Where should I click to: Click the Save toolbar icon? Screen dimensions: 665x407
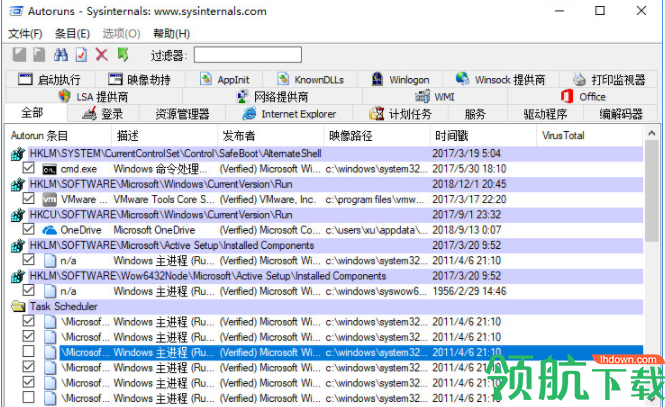[19, 55]
